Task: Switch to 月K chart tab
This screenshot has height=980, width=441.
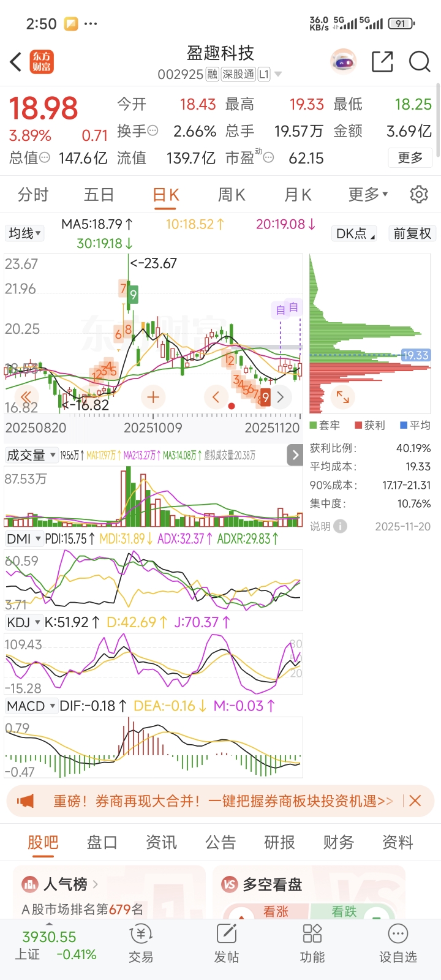Action: (x=298, y=194)
